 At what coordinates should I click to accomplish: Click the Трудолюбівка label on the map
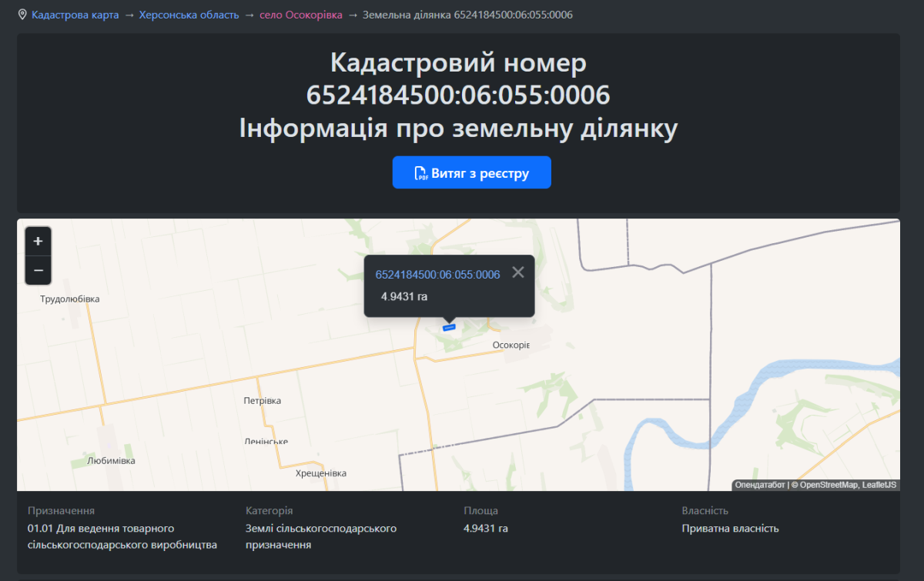click(70, 299)
